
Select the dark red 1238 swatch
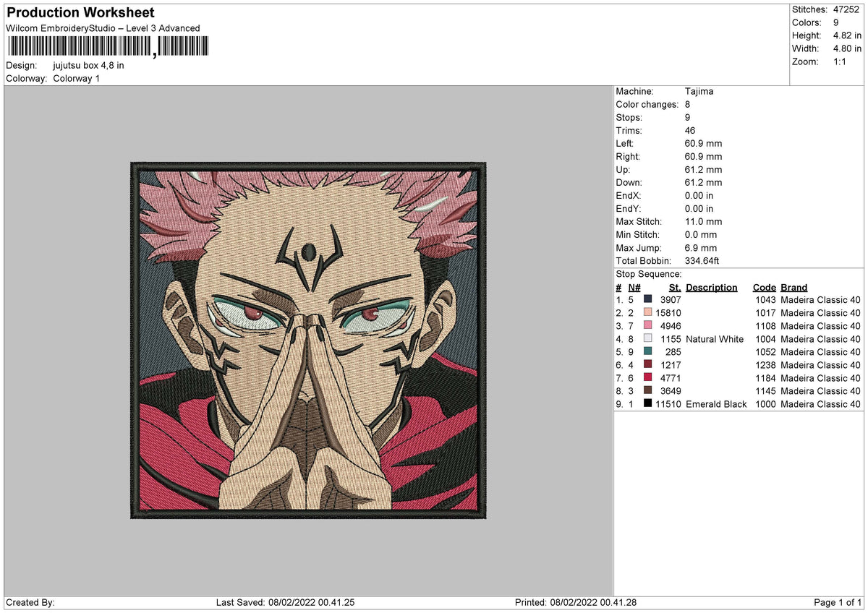(x=647, y=364)
